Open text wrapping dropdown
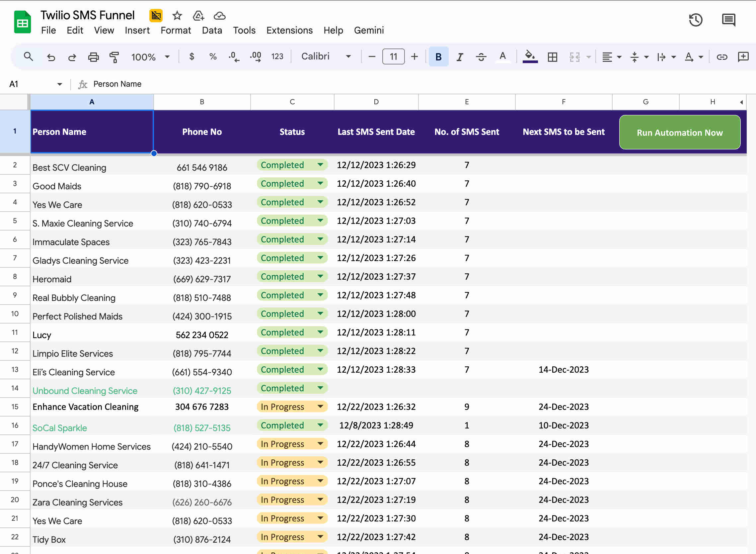Viewport: 756px width, 554px height. coord(666,57)
